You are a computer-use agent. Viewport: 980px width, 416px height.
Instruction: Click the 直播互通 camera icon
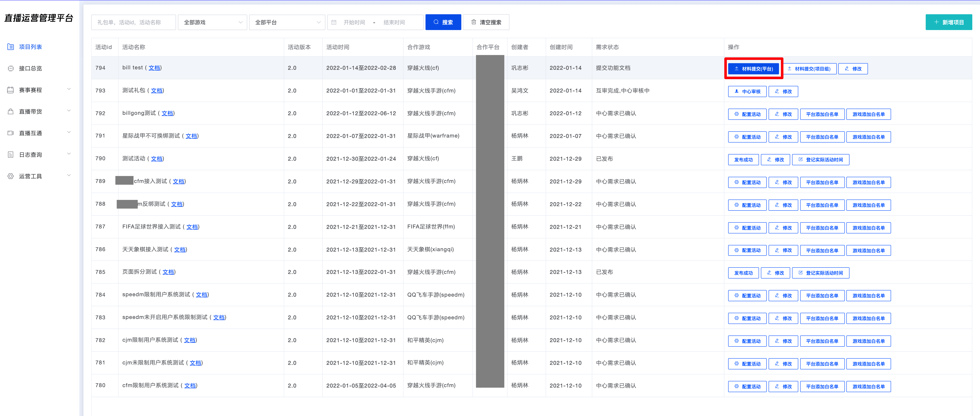pos(11,133)
